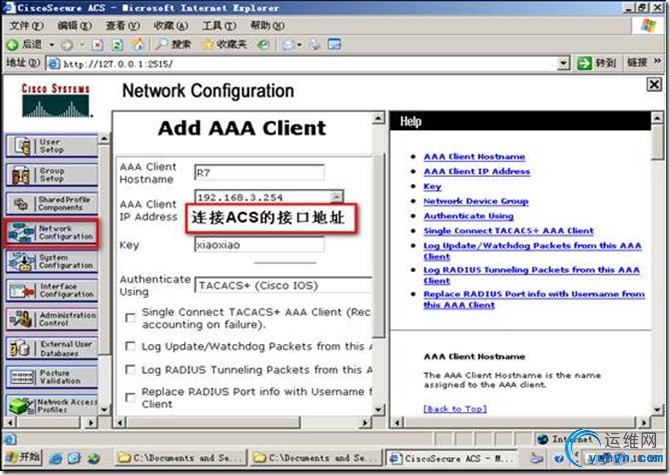Open the View menu (查看)
Screen dimensions: 670x475
click(x=123, y=26)
